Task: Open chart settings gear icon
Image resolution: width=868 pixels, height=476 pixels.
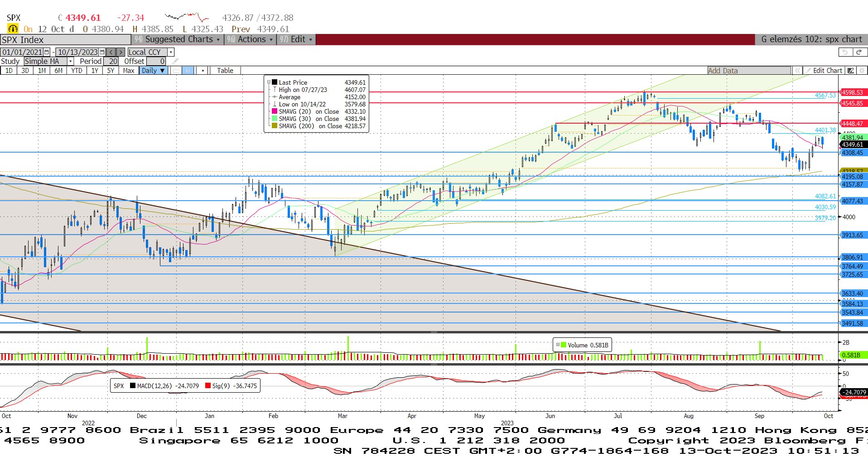Action: (x=862, y=70)
